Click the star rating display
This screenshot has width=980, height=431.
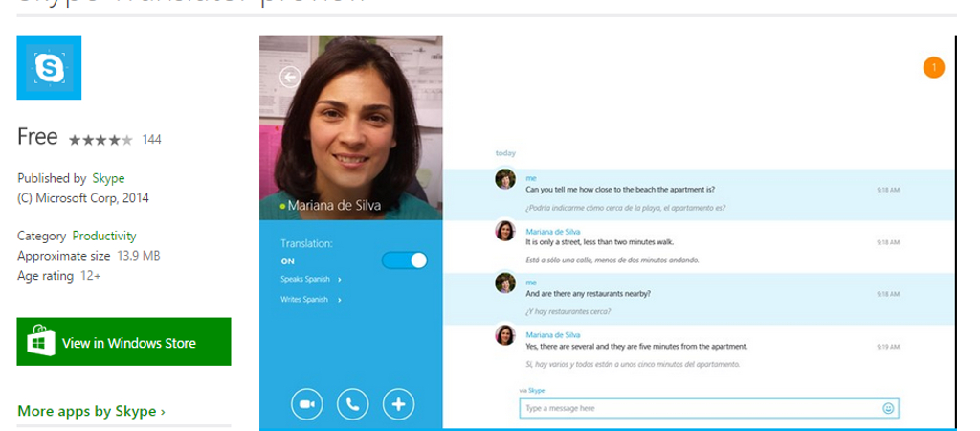click(x=100, y=140)
